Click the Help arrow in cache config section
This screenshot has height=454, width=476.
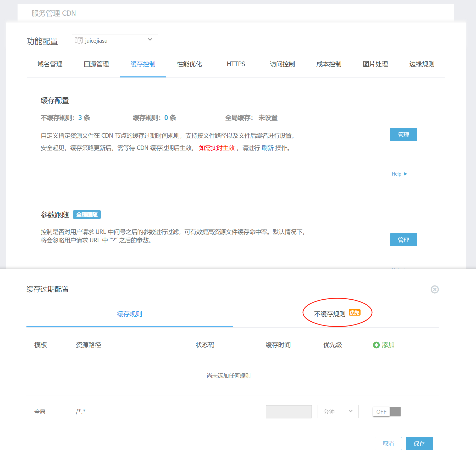(406, 174)
